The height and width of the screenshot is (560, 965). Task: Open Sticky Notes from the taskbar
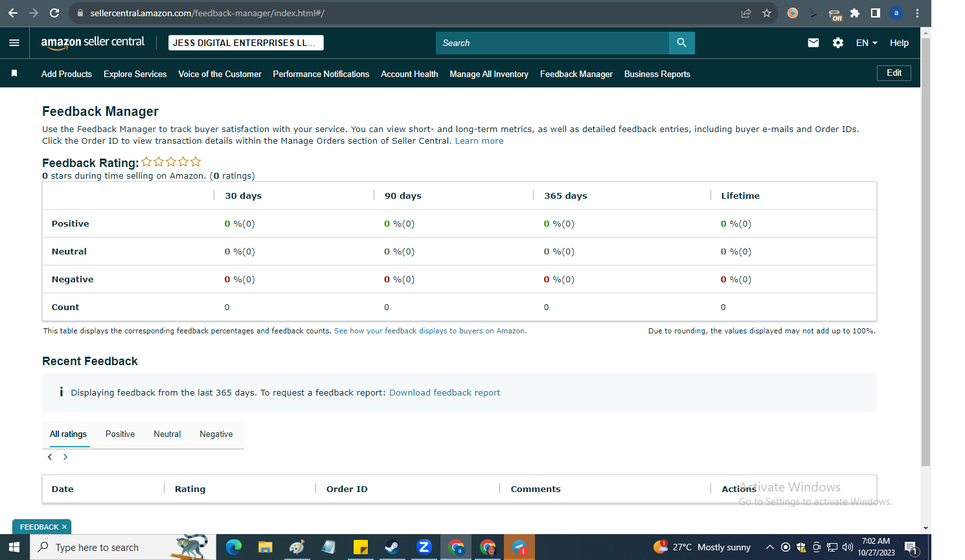pyautogui.click(x=361, y=547)
